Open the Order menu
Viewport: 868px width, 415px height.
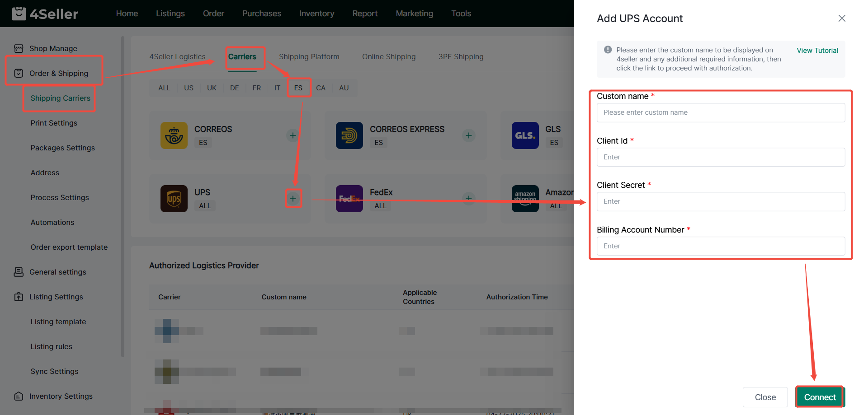(213, 14)
